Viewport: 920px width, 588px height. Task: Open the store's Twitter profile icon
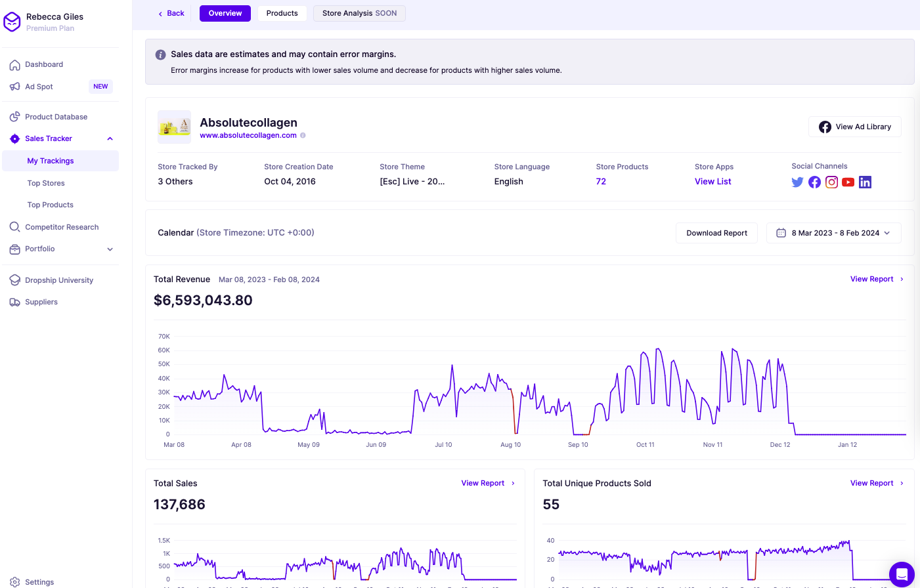click(797, 182)
